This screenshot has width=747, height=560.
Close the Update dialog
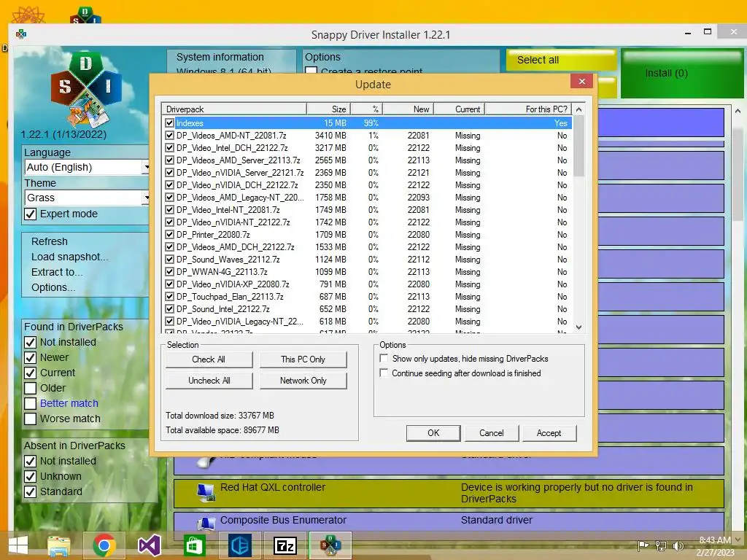(x=581, y=81)
